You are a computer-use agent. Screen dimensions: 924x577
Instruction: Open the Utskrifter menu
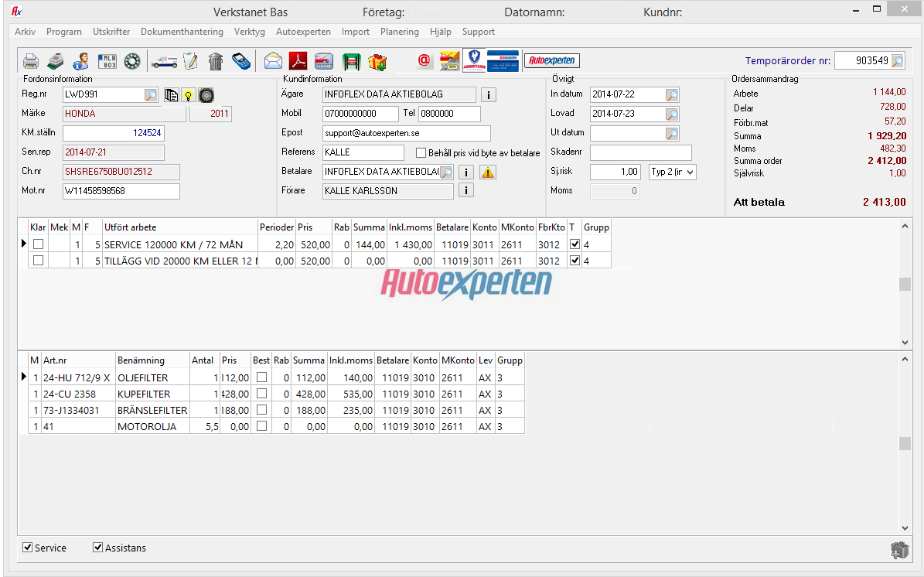coord(111,32)
